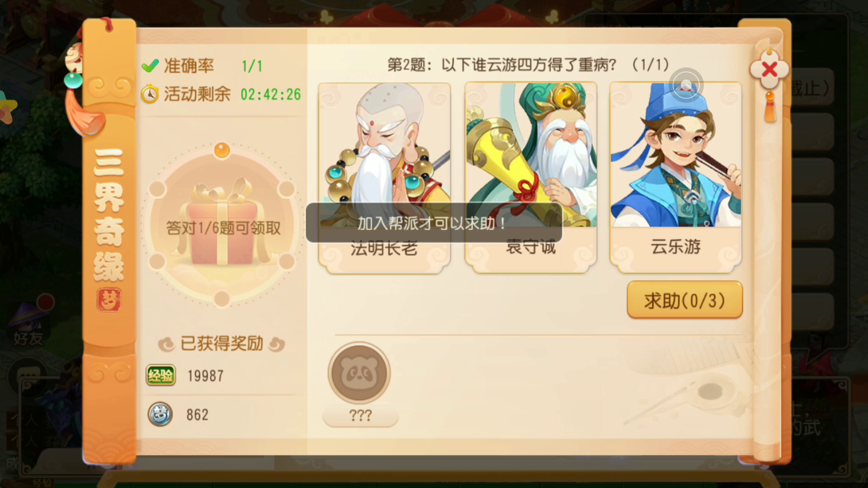The width and height of the screenshot is (868, 488).
Task: Close the quiz scroll with red X
Action: (x=769, y=70)
